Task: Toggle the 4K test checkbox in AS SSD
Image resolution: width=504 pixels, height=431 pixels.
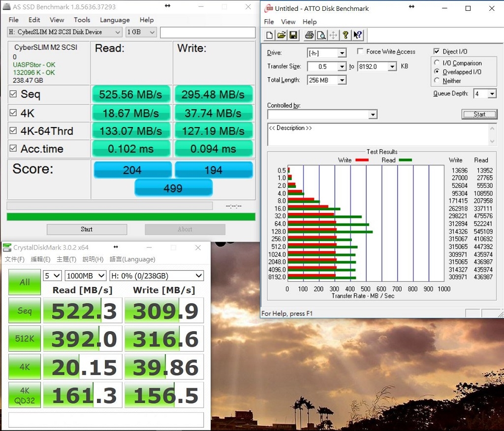Action: point(13,113)
